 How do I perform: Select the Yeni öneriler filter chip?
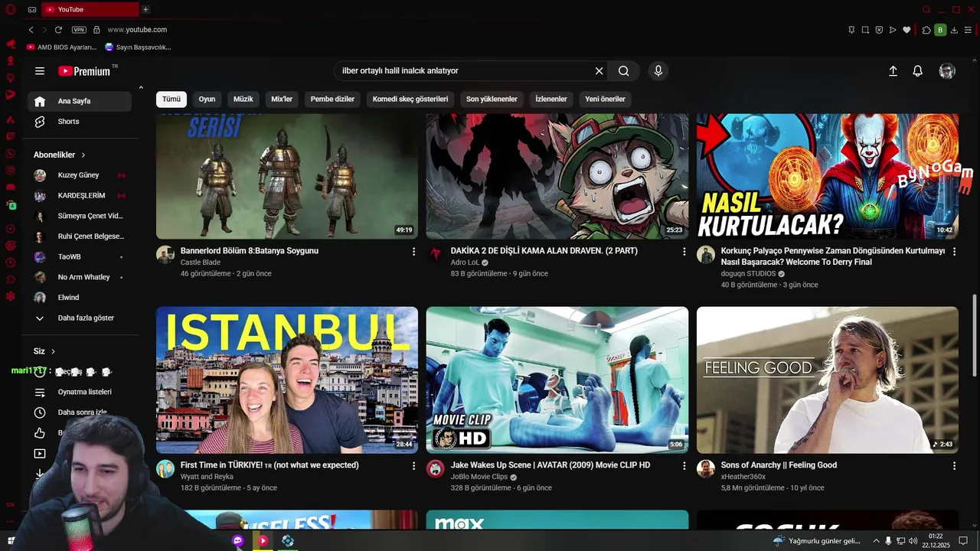pyautogui.click(x=605, y=99)
